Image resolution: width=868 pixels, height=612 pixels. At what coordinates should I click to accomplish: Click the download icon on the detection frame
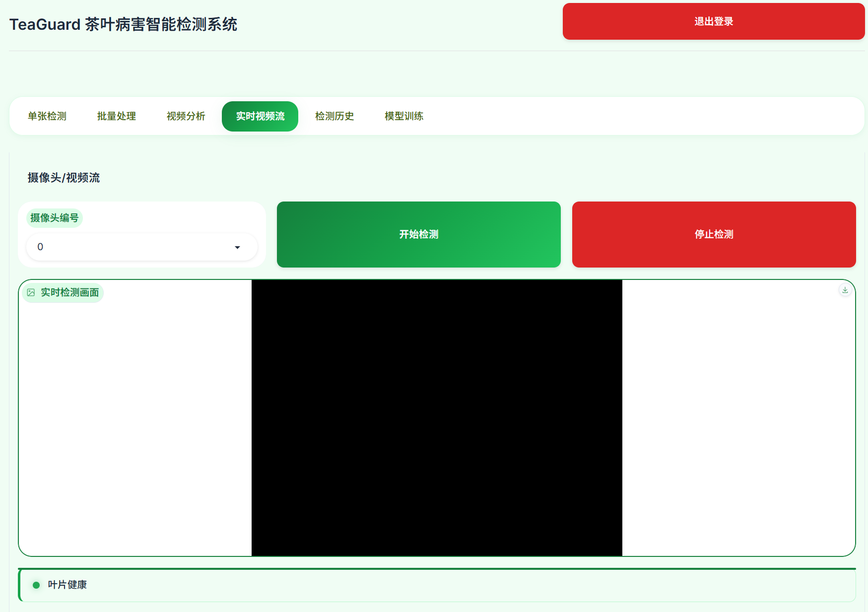845,290
